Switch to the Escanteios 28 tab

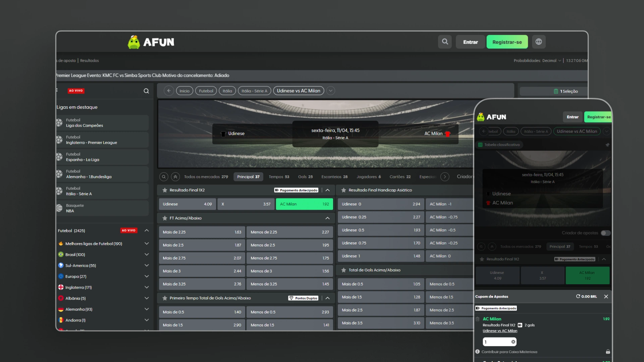tap(334, 177)
